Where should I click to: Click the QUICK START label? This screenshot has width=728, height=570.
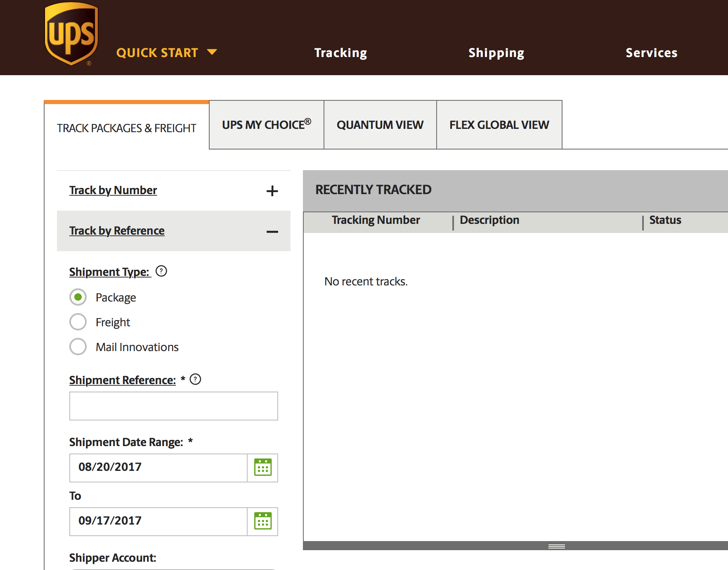click(x=157, y=53)
